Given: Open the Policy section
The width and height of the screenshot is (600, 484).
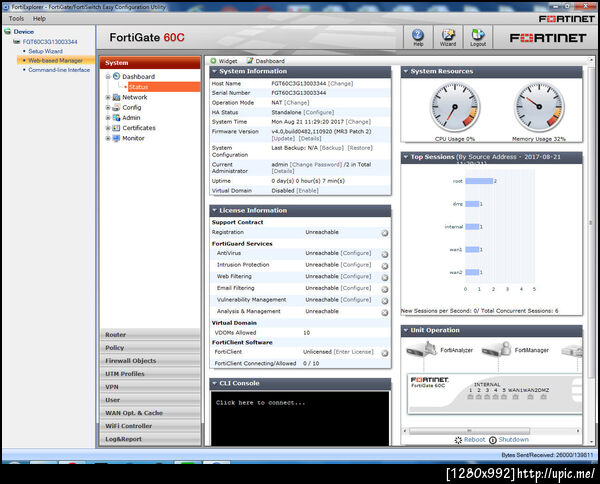Looking at the screenshot, I should tap(150, 348).
